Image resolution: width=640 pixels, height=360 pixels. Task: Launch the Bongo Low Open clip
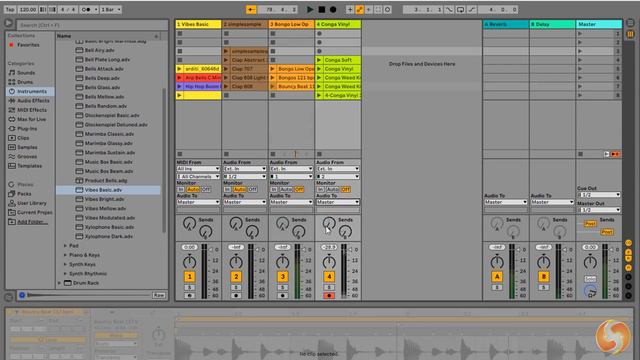click(273, 69)
